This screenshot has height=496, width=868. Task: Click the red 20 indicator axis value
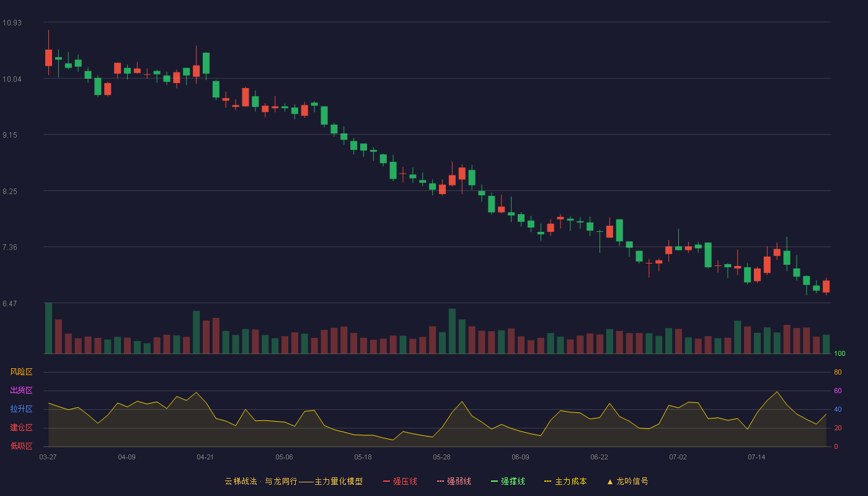click(838, 428)
